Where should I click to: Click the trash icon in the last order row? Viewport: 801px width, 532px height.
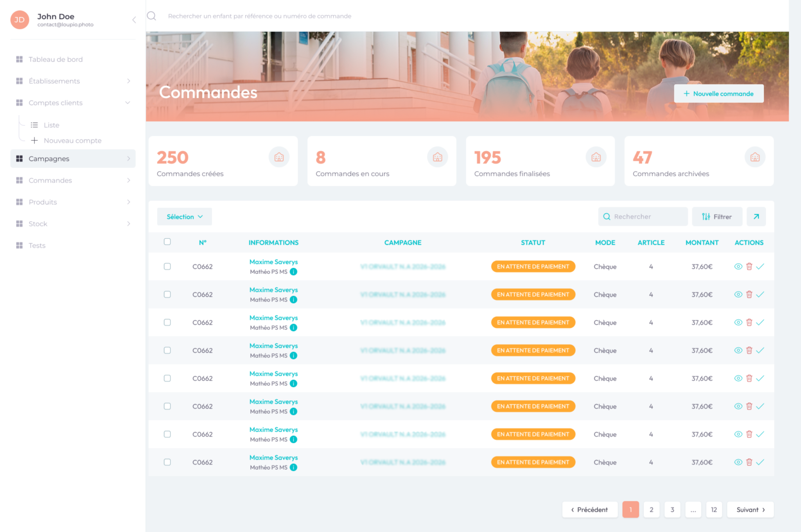point(749,462)
